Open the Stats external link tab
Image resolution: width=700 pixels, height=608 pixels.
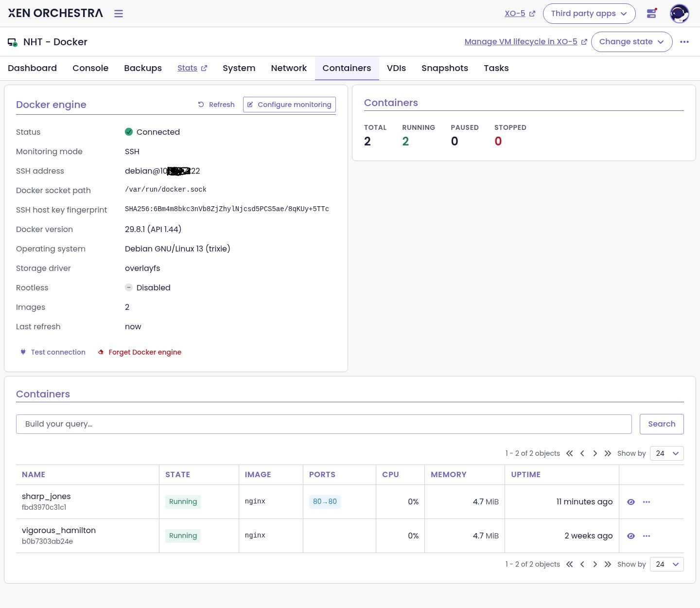(192, 68)
